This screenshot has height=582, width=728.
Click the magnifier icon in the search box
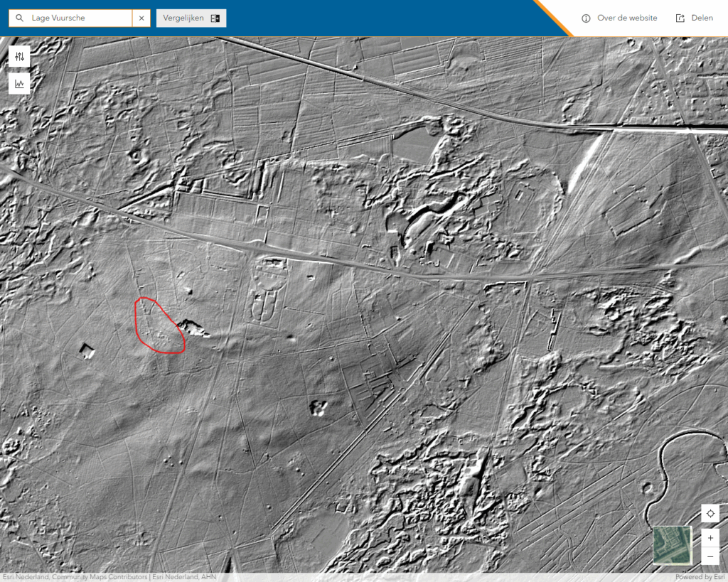click(18, 18)
